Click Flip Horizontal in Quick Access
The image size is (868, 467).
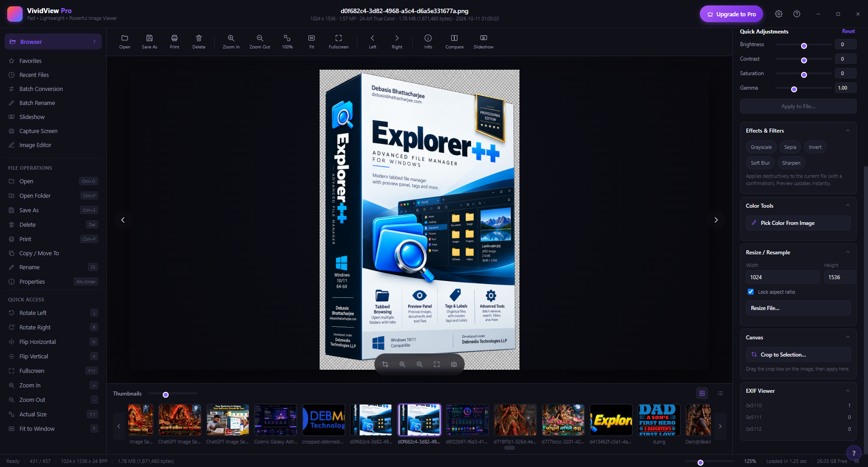click(x=53, y=342)
